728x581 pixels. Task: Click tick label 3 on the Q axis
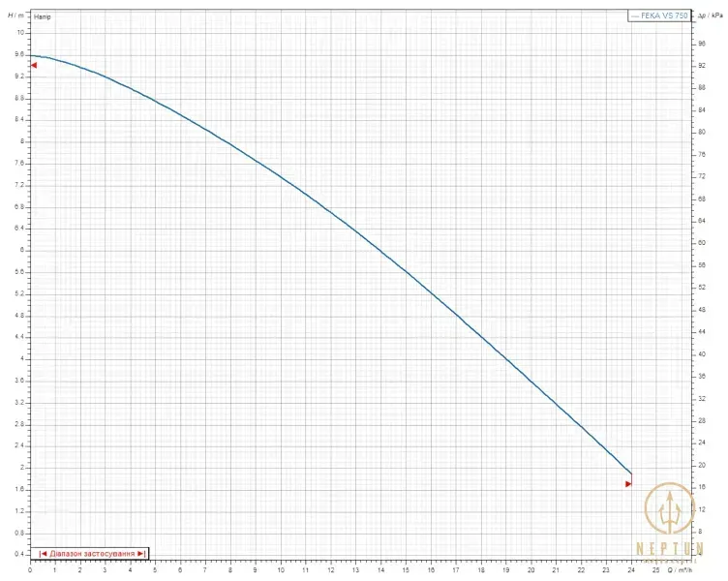105,569
